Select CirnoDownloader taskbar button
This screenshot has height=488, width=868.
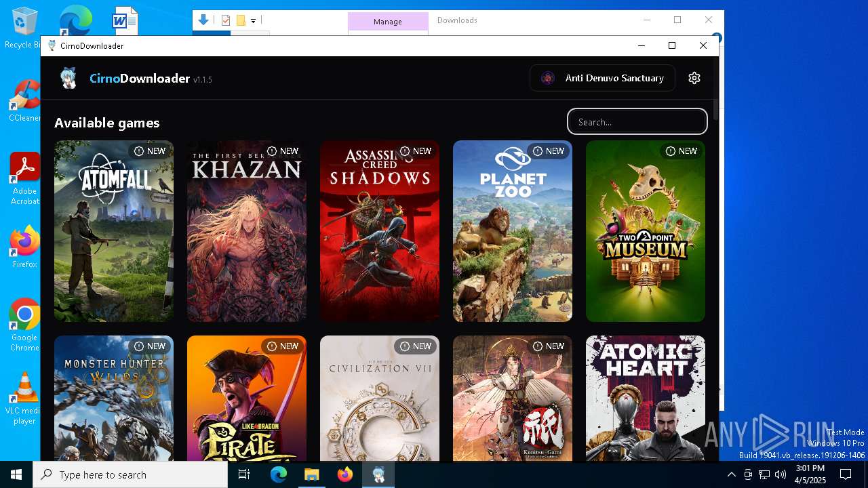(378, 474)
